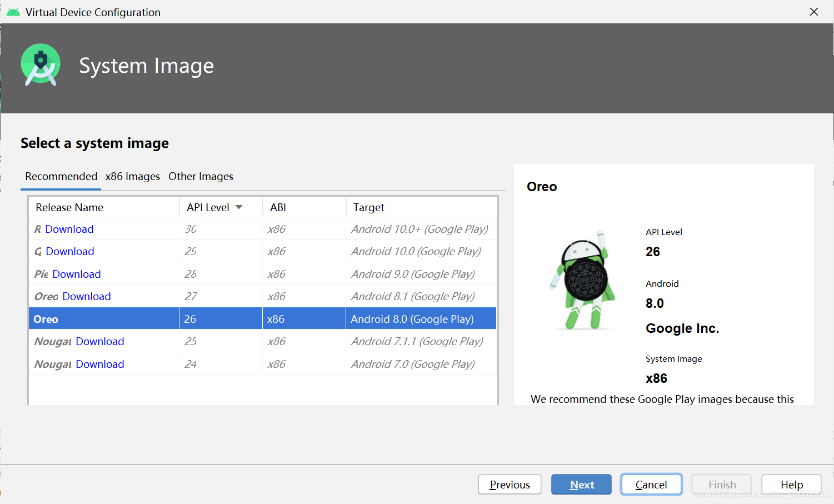Sort by Release Name column header
This screenshot has height=504, width=834.
tap(104, 207)
